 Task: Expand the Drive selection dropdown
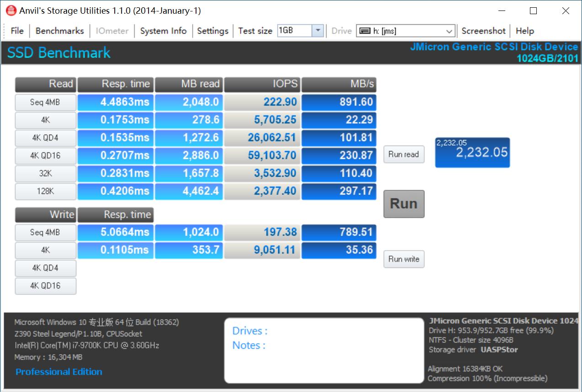tap(449, 31)
